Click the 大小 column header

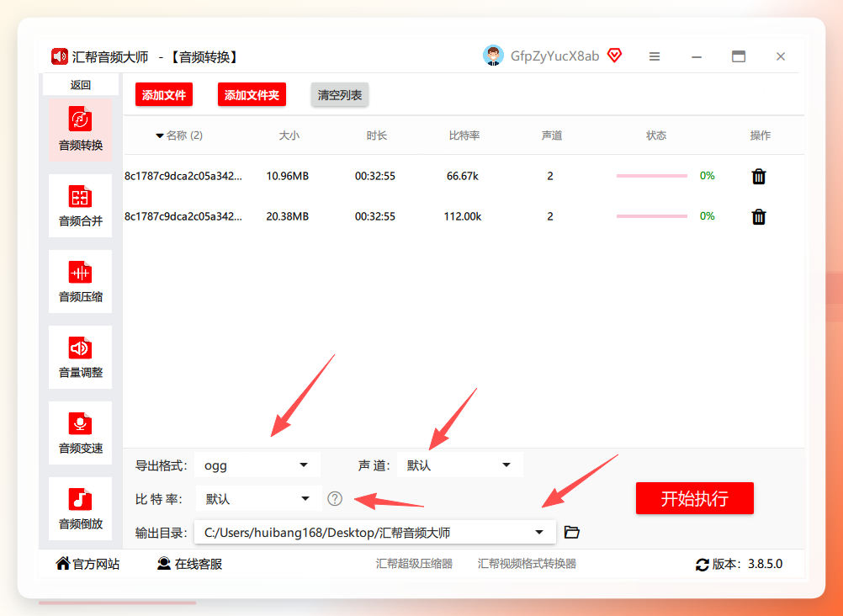(289, 135)
